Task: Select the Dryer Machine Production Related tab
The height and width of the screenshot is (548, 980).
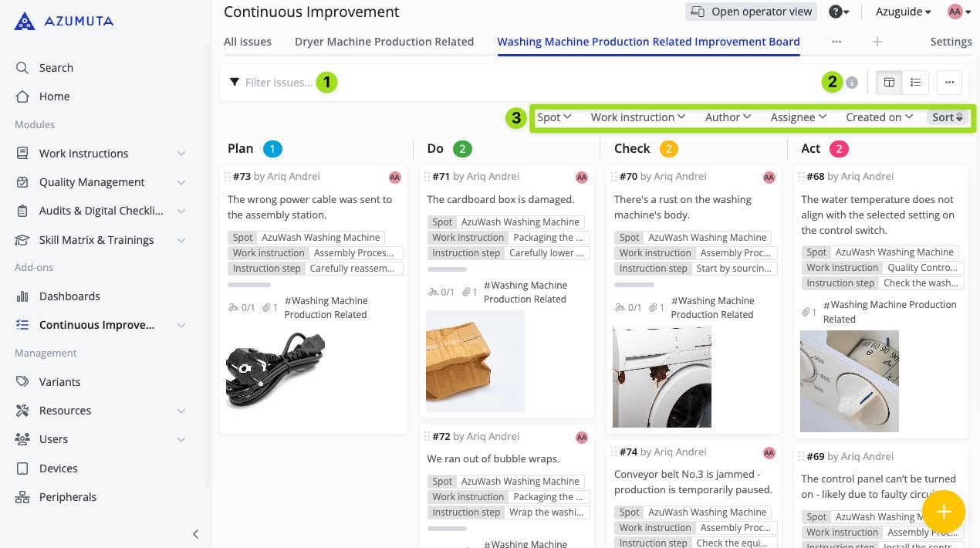Action: coord(384,42)
